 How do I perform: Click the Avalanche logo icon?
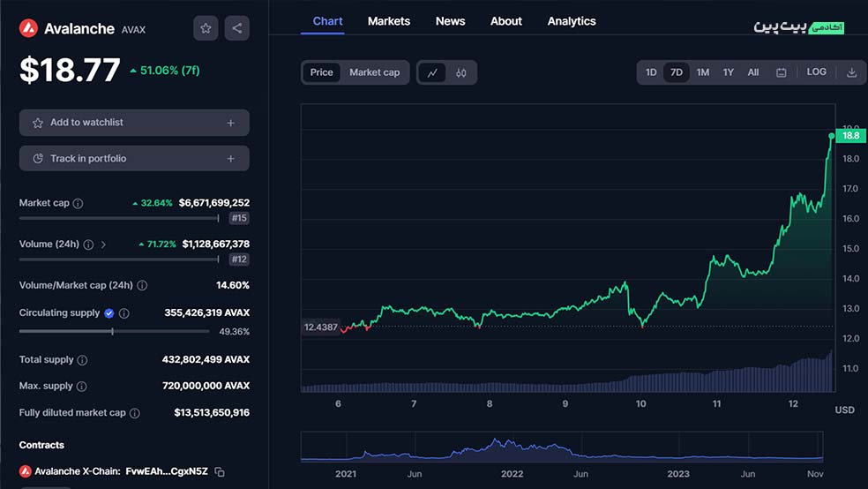[28, 28]
